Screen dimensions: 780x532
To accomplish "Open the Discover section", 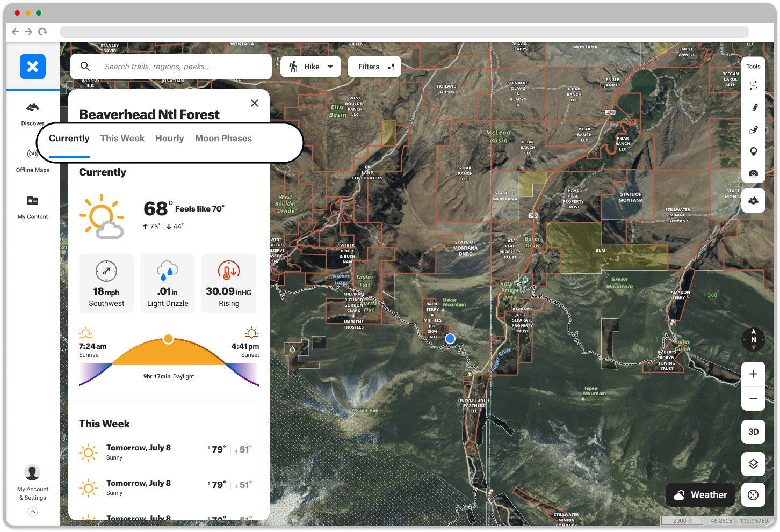I will (x=33, y=114).
